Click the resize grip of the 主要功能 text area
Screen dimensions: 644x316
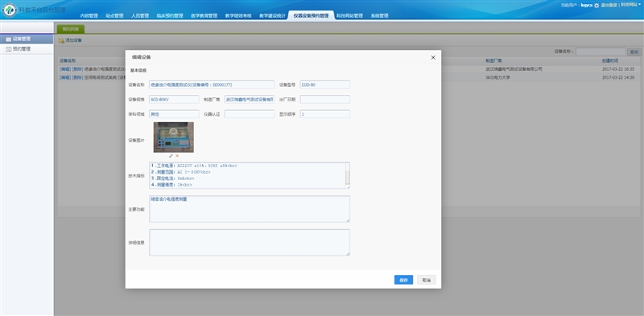coord(348,220)
